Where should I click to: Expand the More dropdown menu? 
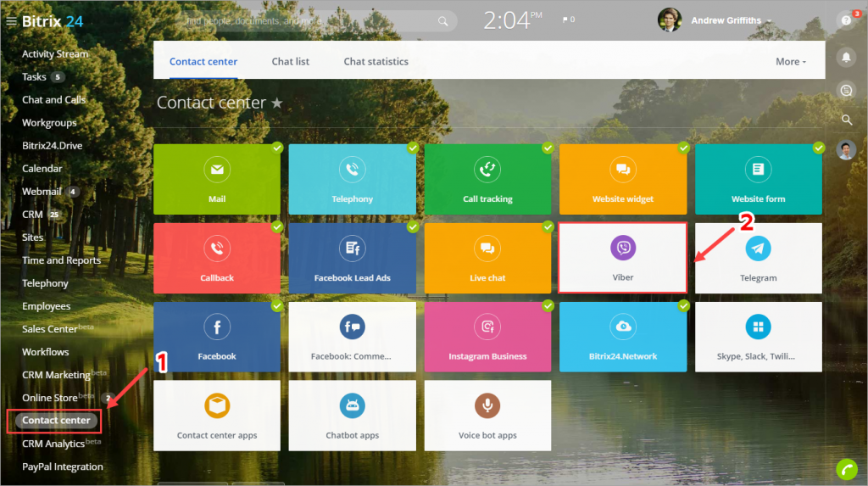[x=791, y=62]
